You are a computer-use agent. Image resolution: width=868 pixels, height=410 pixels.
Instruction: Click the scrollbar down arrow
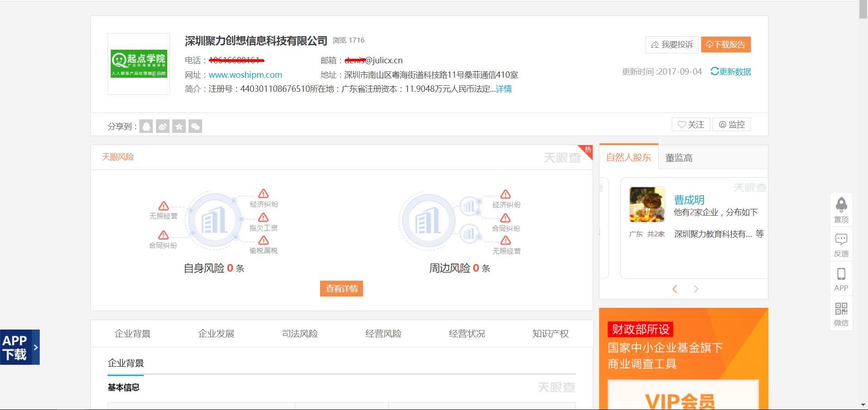click(x=863, y=405)
